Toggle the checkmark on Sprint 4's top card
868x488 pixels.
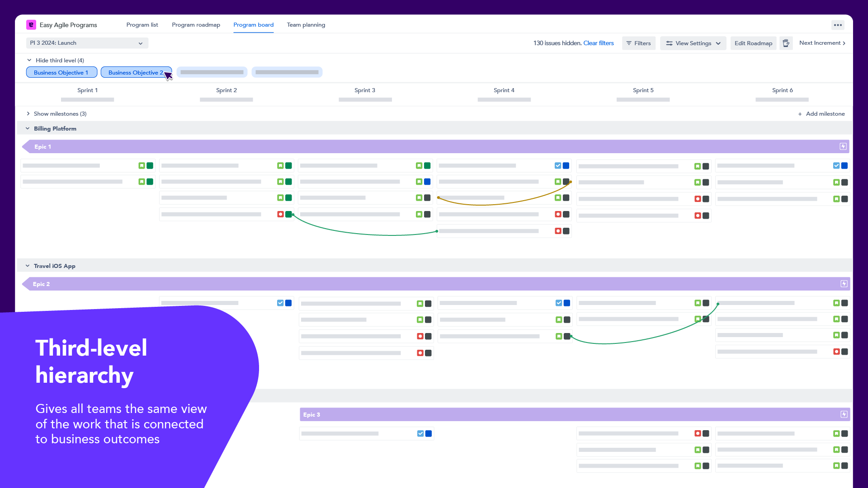point(558,165)
